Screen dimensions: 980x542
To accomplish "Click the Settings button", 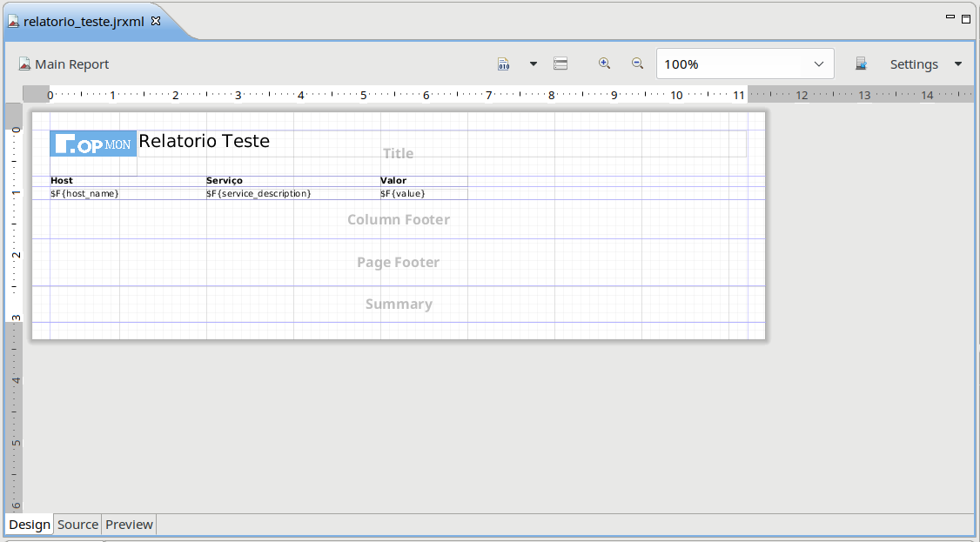I will [x=913, y=64].
